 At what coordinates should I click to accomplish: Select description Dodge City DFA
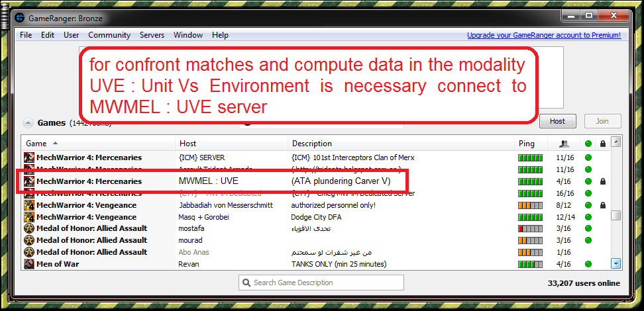[316, 216]
